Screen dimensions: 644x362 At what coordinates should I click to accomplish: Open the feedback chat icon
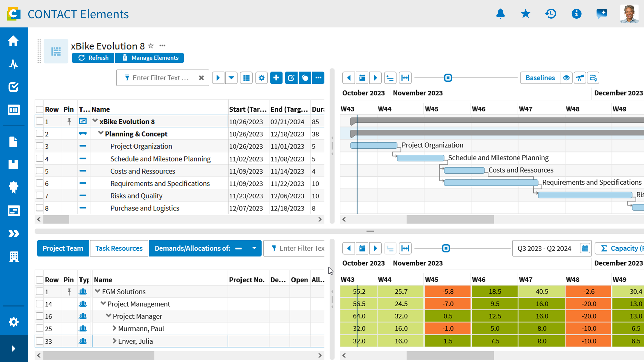(602, 14)
